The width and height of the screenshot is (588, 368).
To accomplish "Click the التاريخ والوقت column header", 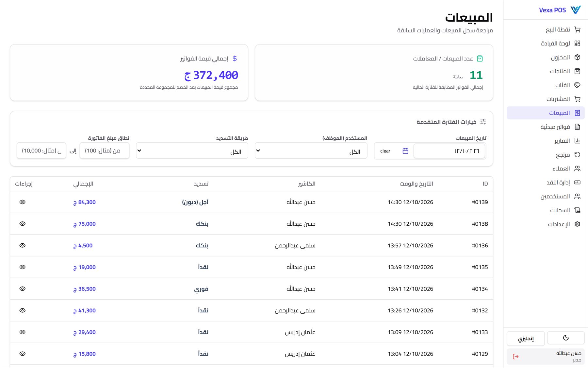I will pyautogui.click(x=416, y=184).
